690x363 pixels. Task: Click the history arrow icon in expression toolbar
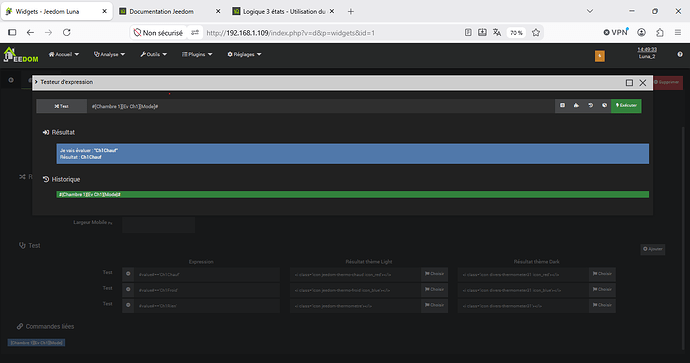tap(590, 106)
